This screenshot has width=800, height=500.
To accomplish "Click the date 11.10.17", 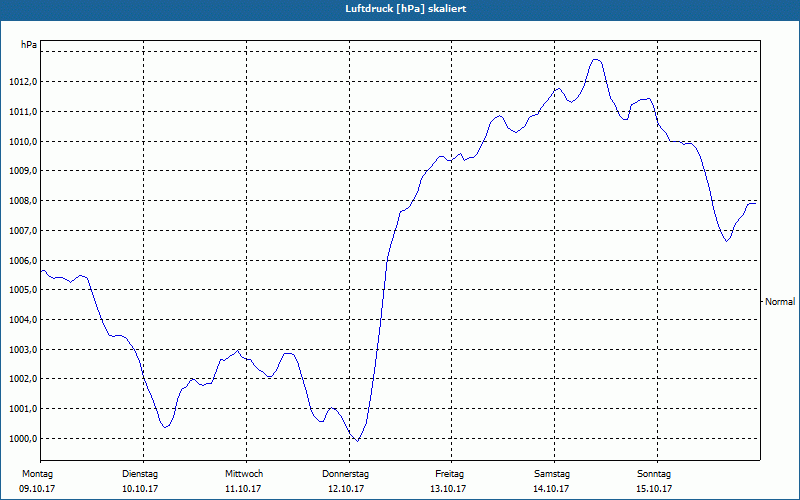I will 243,489.
